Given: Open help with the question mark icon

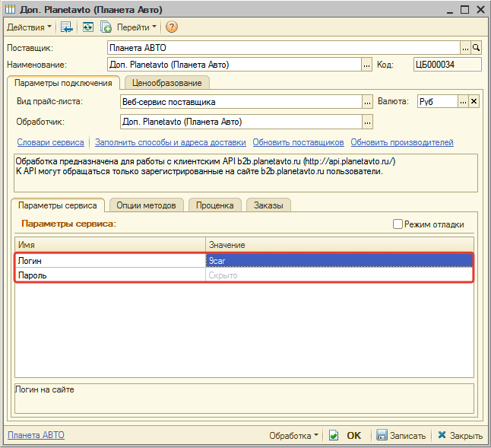Looking at the screenshot, I should pyautogui.click(x=172, y=27).
